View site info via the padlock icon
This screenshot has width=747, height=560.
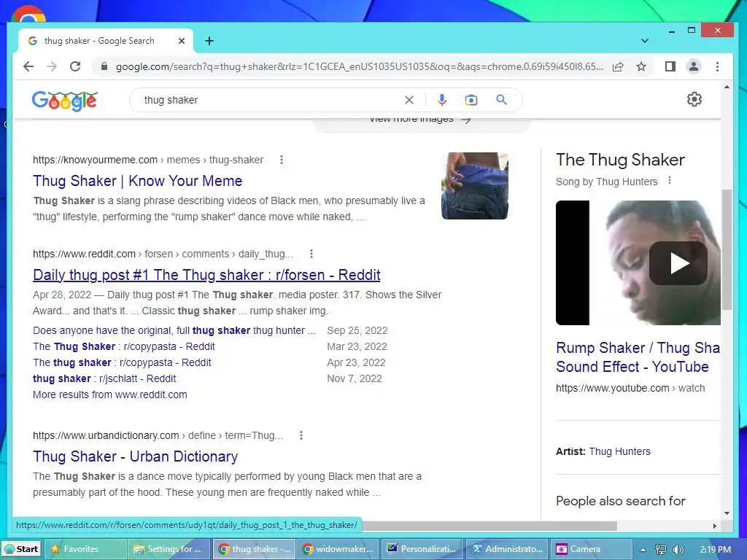[104, 66]
